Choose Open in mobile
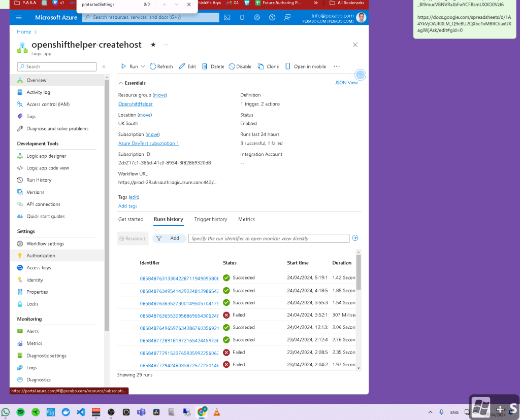 tap(306, 66)
